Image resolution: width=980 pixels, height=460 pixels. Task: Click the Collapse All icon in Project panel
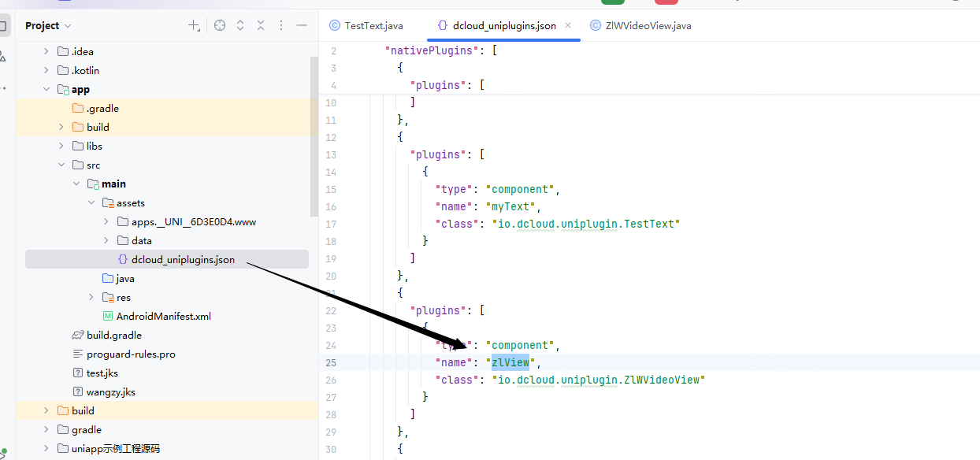pyautogui.click(x=261, y=26)
